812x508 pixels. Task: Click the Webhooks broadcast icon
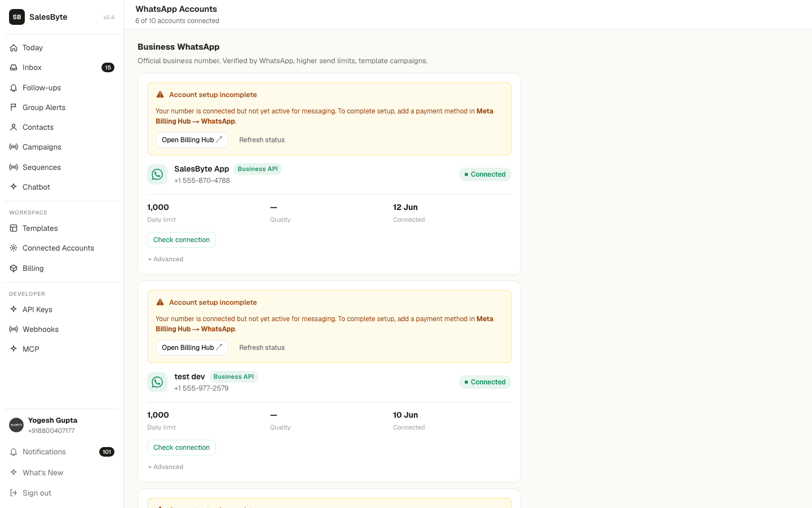click(14, 330)
